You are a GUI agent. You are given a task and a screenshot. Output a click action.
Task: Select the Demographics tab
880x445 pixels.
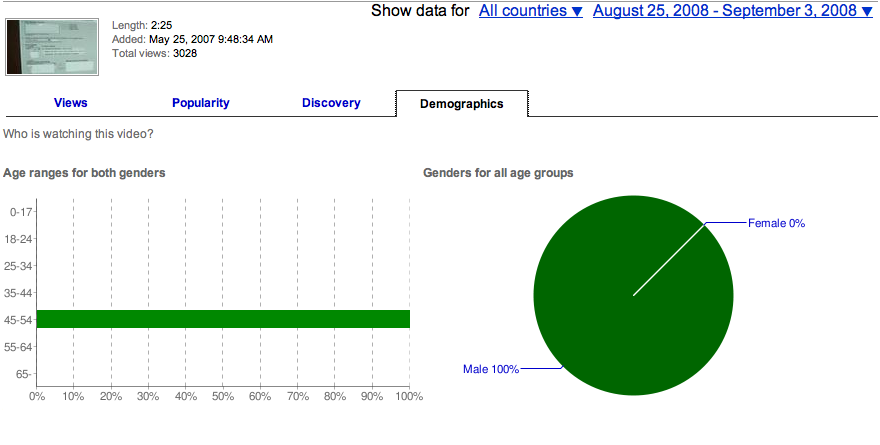461,104
